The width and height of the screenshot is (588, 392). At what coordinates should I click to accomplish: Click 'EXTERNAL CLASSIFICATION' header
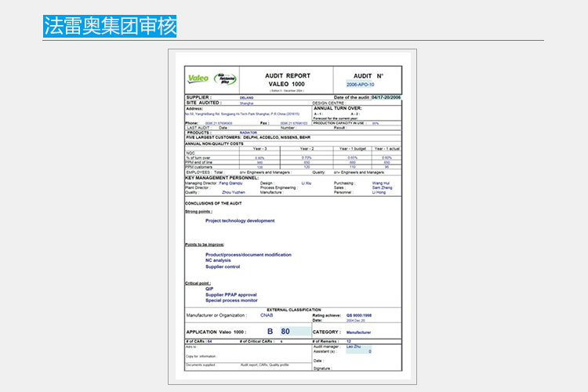[294, 310]
